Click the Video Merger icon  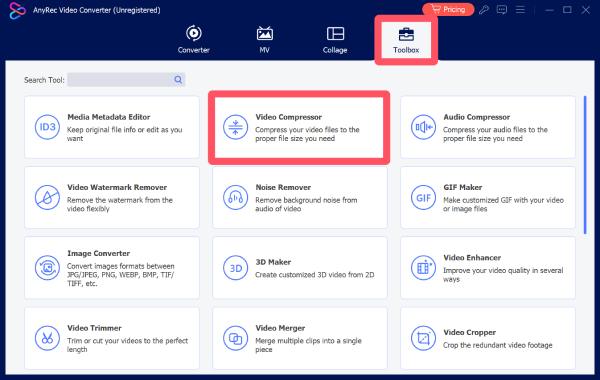coord(235,338)
